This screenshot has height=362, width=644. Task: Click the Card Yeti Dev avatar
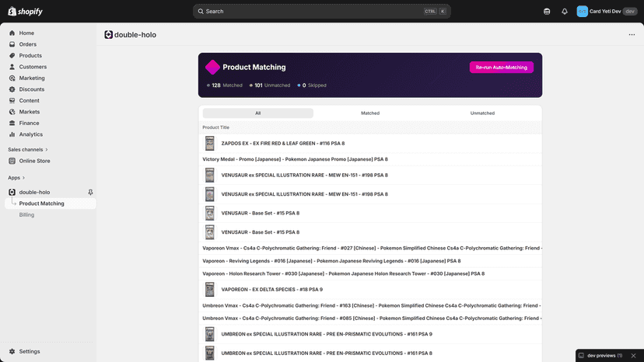pyautogui.click(x=582, y=12)
